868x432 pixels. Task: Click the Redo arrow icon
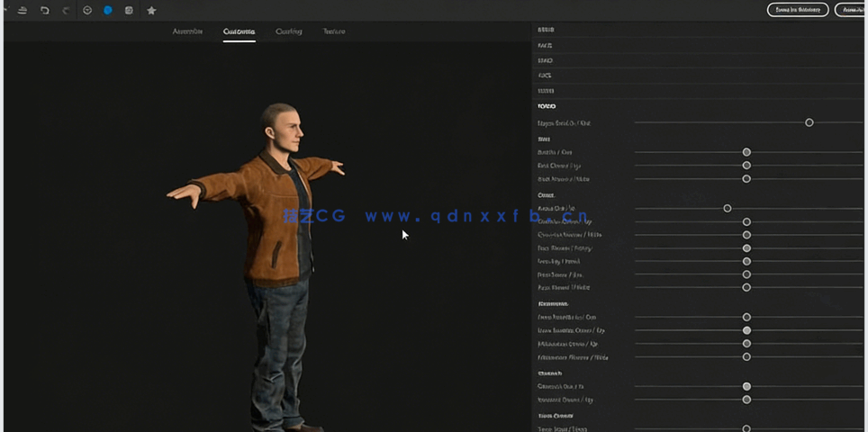(66, 10)
